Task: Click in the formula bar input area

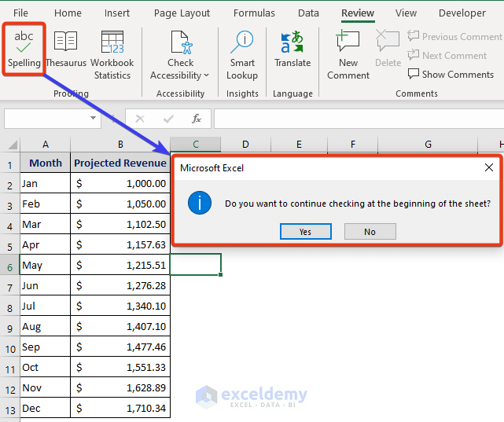Action: 359,119
